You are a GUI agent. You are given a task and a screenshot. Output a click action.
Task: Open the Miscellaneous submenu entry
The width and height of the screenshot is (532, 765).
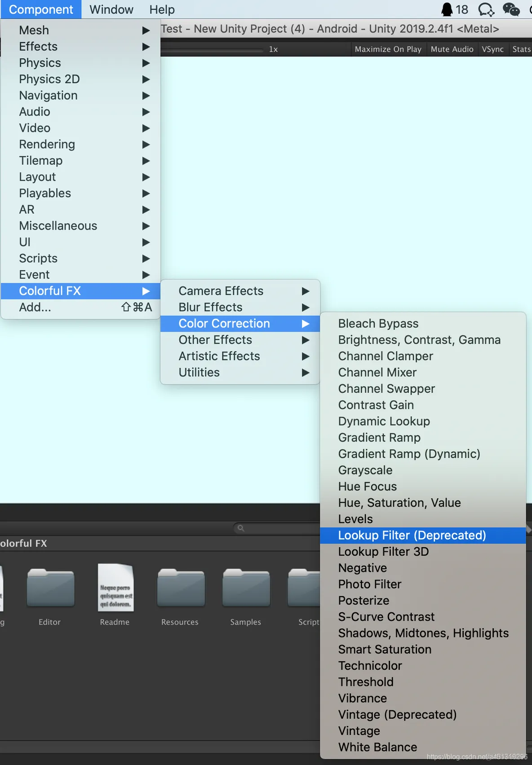(x=80, y=226)
